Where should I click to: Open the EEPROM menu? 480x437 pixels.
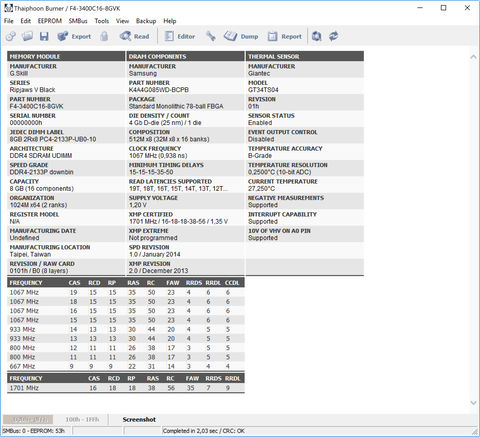(50, 21)
